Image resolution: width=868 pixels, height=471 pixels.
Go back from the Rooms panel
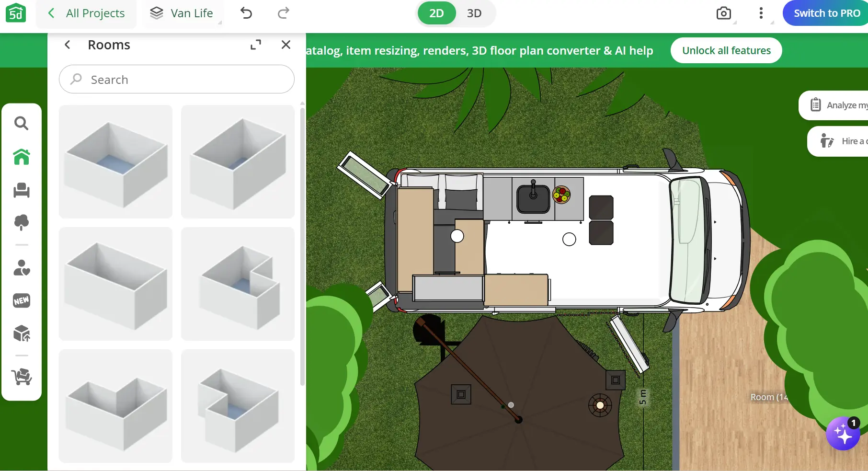pyautogui.click(x=68, y=45)
